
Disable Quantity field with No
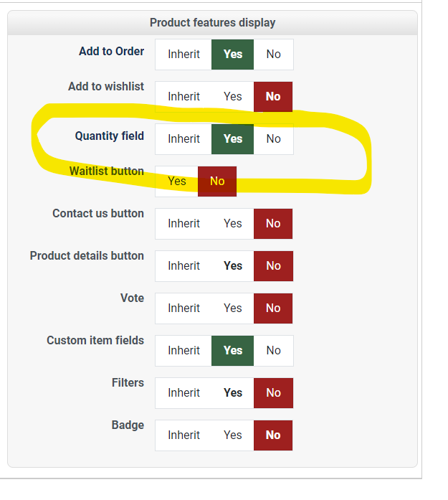(x=273, y=139)
